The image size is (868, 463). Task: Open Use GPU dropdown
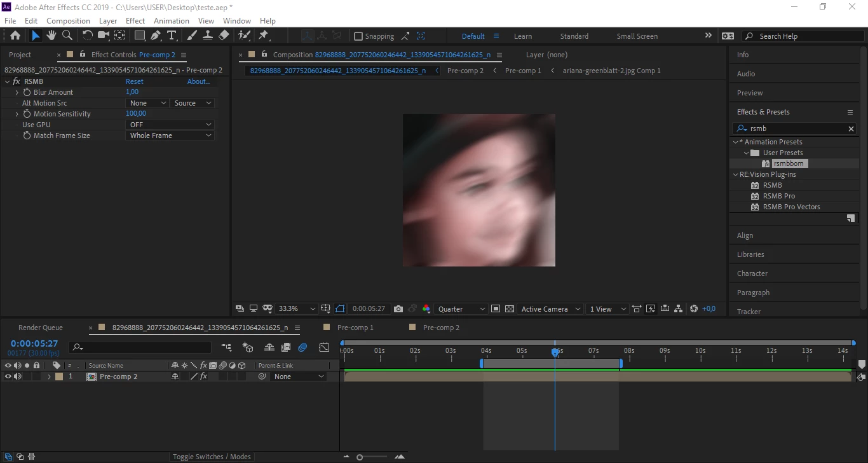[170, 125]
